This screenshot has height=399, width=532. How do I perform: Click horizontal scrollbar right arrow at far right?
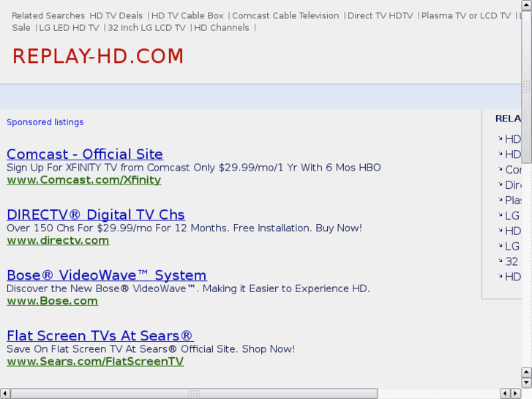516,394
